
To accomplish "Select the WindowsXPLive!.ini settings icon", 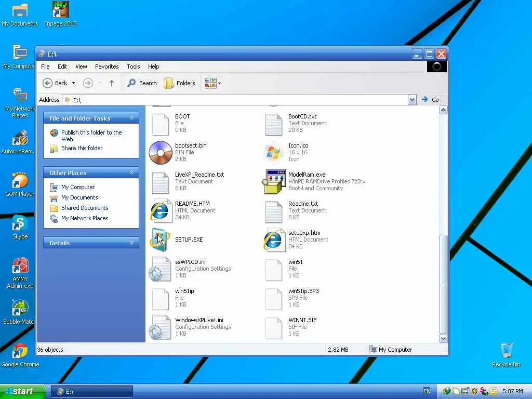I will pyautogui.click(x=160, y=327).
